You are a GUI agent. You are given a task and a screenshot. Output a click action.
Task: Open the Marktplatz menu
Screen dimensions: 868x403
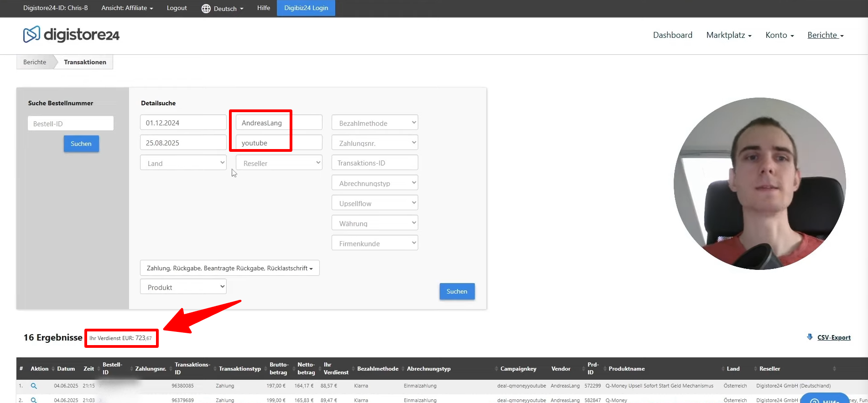728,35
